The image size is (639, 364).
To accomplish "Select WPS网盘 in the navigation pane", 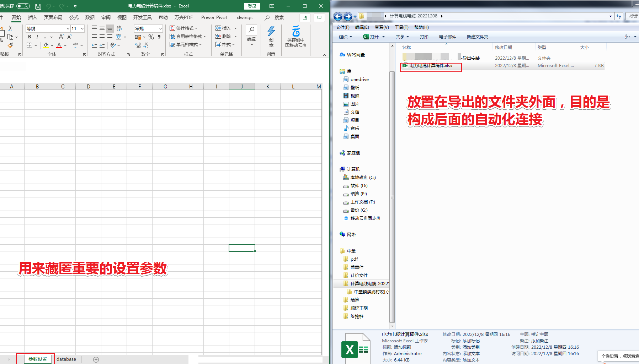I will 352,55.
